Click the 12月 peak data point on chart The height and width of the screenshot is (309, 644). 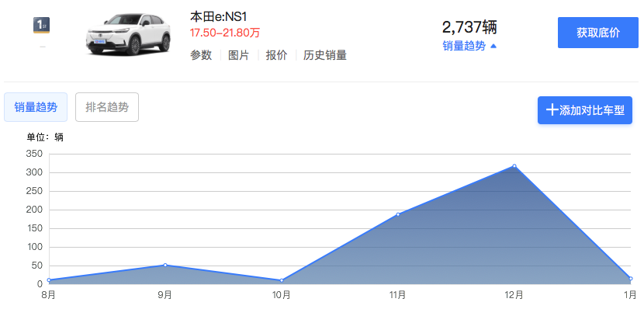click(x=514, y=166)
